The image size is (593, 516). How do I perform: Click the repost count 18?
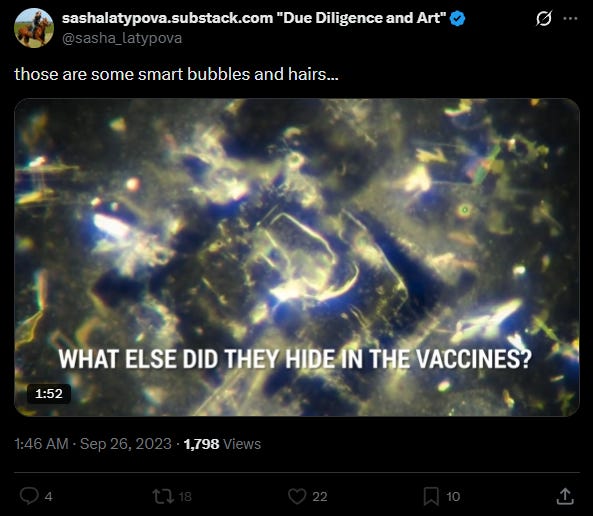tap(185, 496)
